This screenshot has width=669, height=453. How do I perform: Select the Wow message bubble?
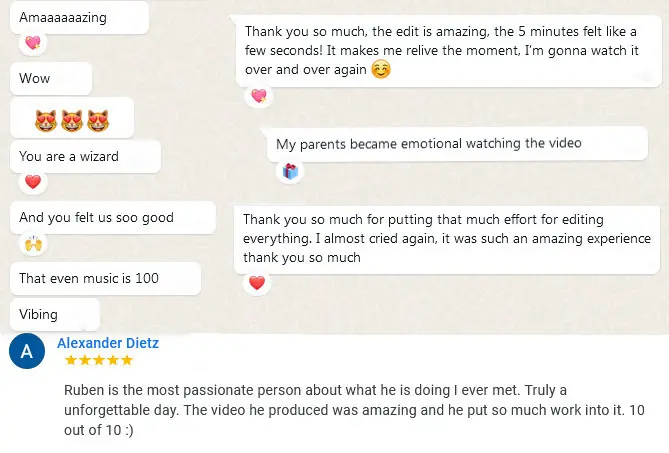coord(50,78)
